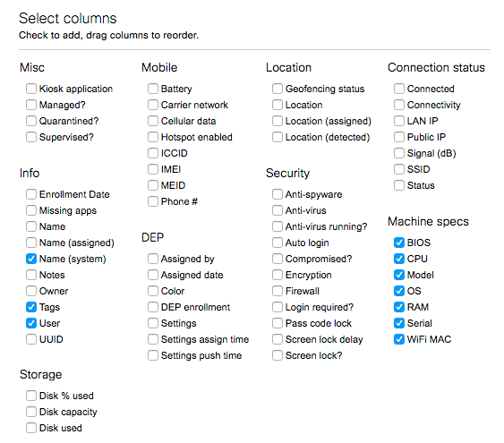Tick the Screen lock? checkbox

(278, 355)
